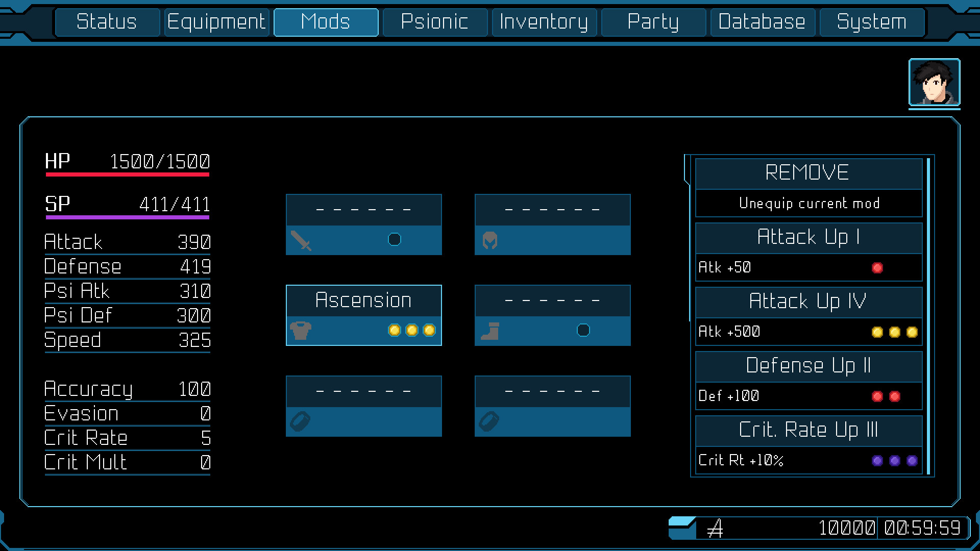Select the Ascension armor slot
Viewport: 980px width, 551px height.
363,300
